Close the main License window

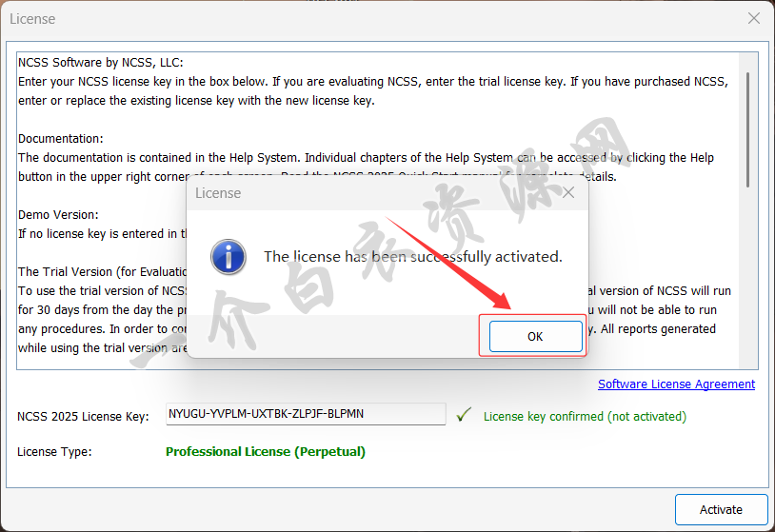pyautogui.click(x=753, y=18)
